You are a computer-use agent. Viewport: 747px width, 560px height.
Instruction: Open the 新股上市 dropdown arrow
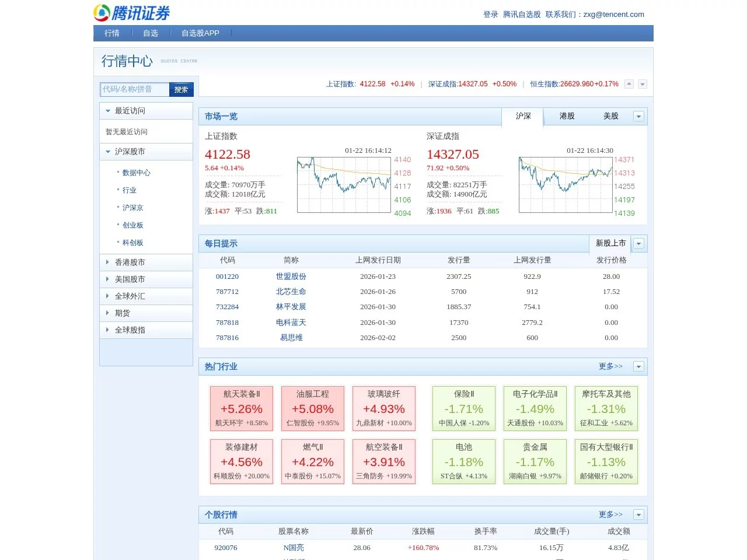tap(638, 243)
